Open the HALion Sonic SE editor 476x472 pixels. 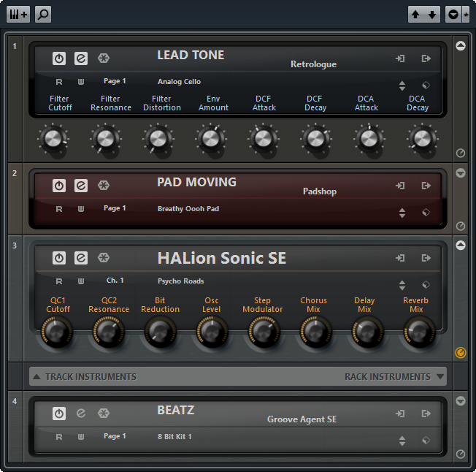point(81,258)
